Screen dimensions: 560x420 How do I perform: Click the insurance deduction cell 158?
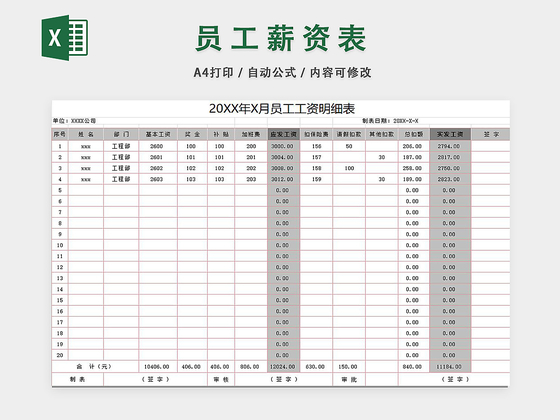click(x=316, y=168)
